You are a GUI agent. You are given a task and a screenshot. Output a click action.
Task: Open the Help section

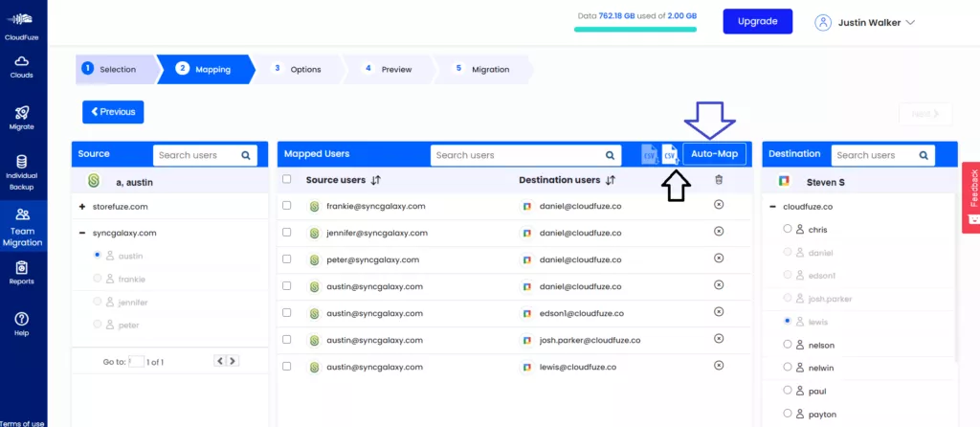(22, 324)
